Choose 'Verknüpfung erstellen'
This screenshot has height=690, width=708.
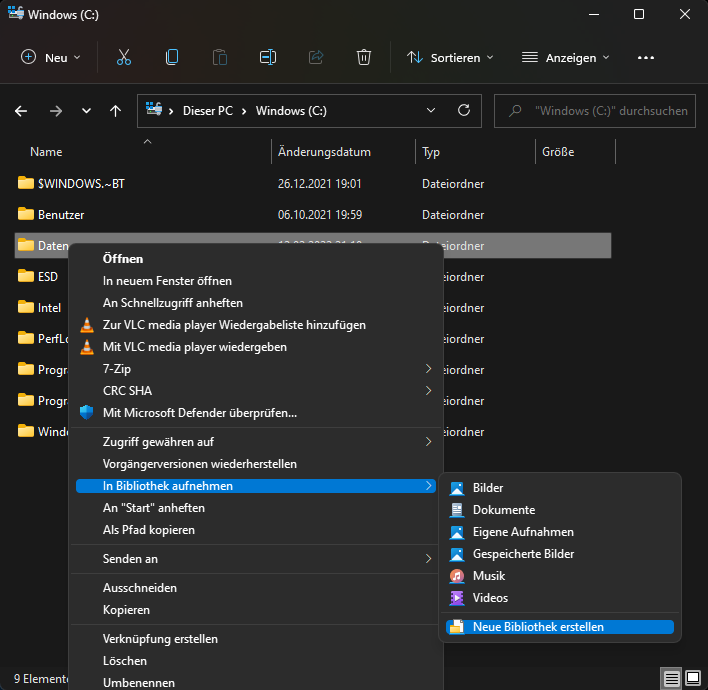[160, 639]
